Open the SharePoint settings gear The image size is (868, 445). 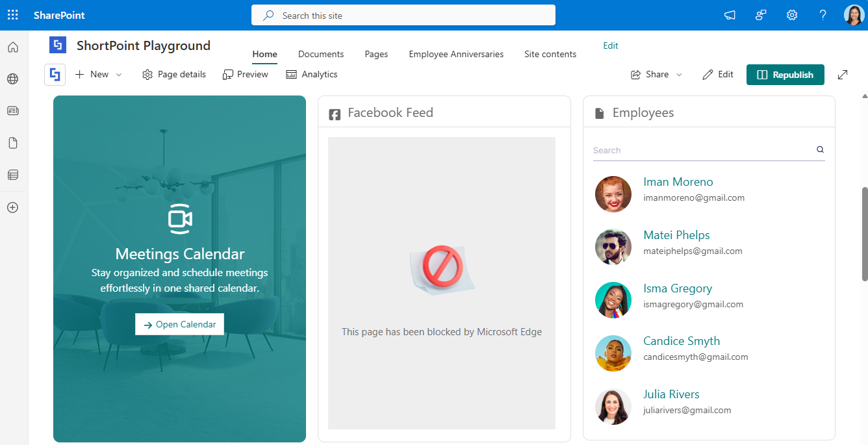(x=791, y=14)
